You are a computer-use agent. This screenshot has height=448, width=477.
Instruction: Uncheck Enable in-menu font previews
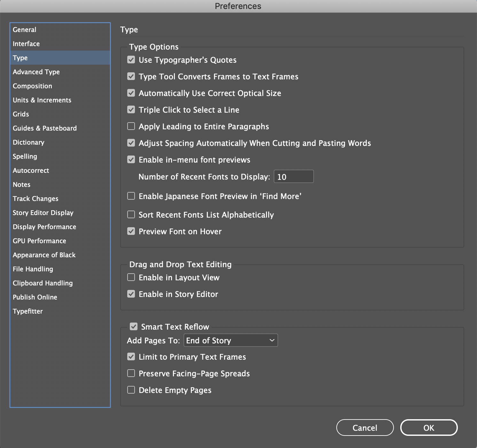click(131, 160)
